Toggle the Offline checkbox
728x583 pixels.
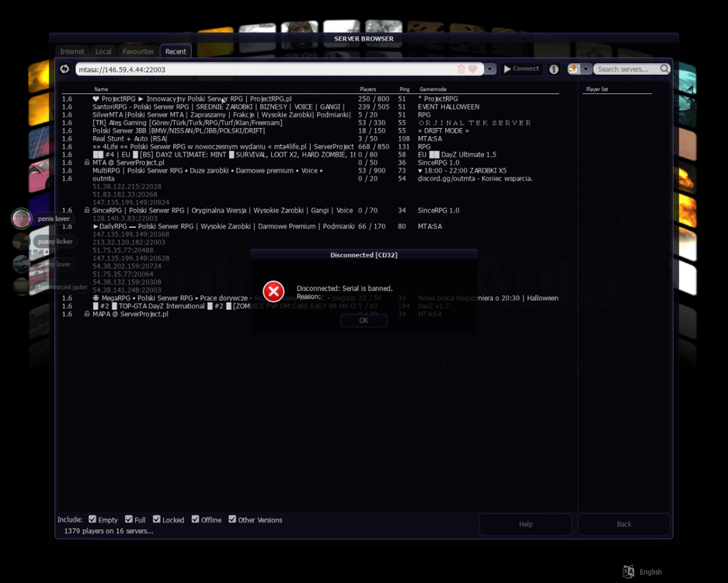pos(196,519)
